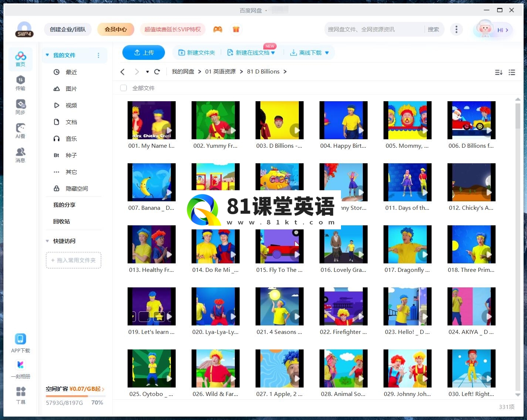The height and width of the screenshot is (420, 527).
Task: Select video 022. Firefighter ...
Action: coord(344,306)
